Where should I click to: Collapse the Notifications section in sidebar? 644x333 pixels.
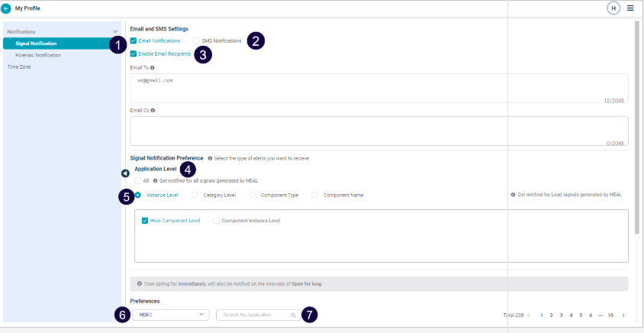(115, 32)
